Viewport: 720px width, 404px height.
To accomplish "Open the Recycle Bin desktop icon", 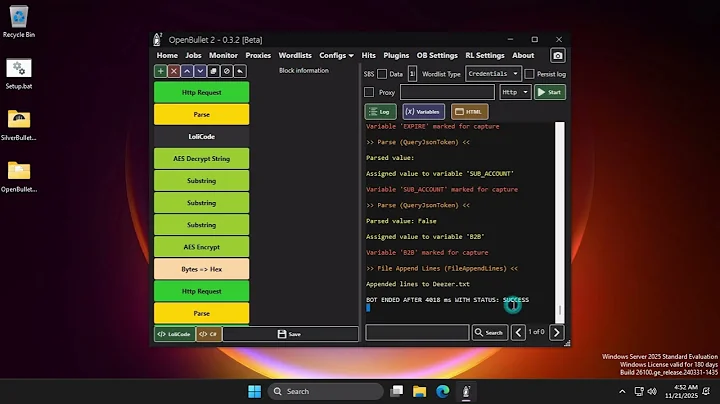I will 19,22.
